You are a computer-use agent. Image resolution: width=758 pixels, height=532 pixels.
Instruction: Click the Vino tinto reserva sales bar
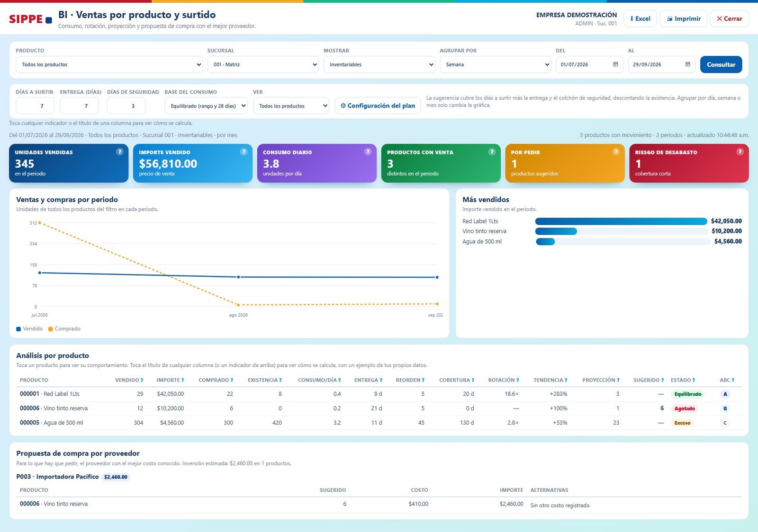pyautogui.click(x=556, y=231)
